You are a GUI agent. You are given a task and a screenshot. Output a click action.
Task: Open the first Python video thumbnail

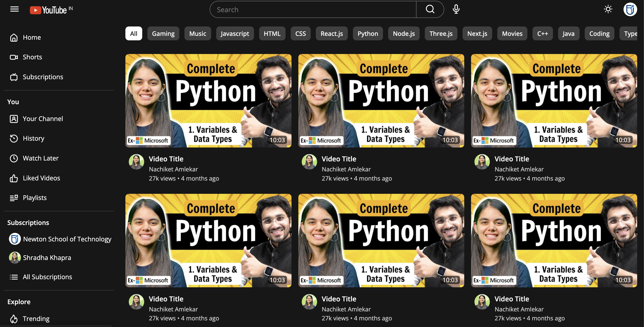(x=208, y=101)
